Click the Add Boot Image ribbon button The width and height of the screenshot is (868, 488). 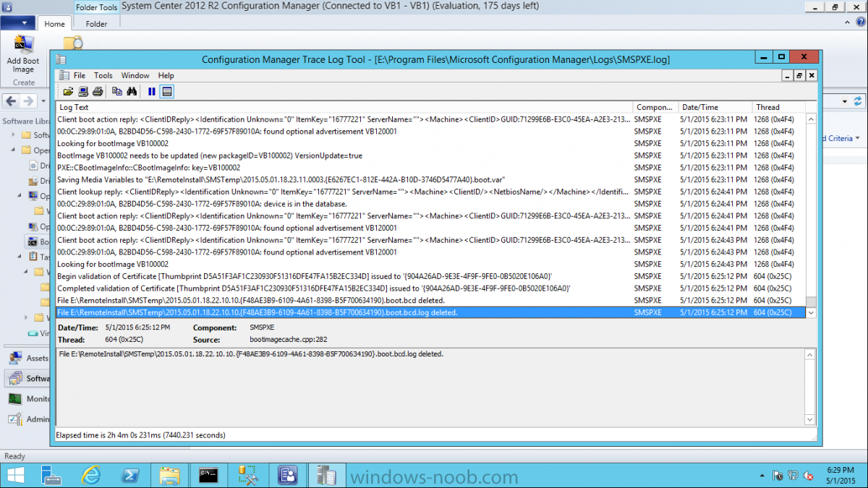(23, 56)
